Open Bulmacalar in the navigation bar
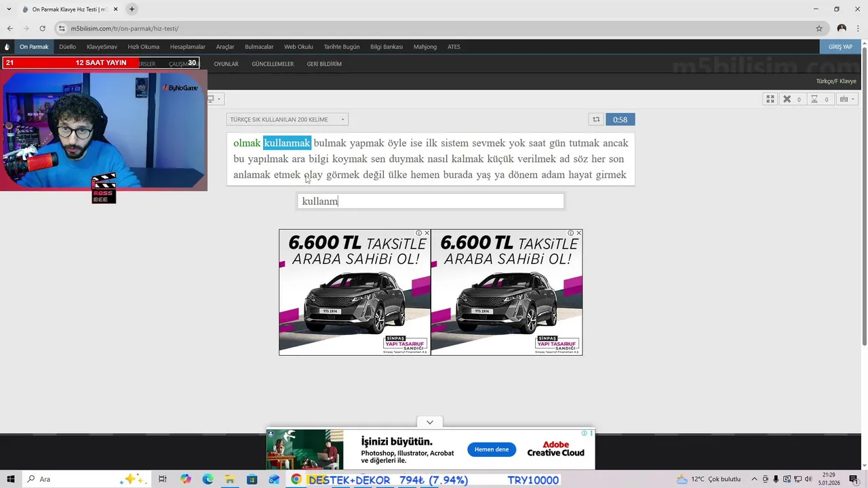868x488 pixels. (259, 47)
